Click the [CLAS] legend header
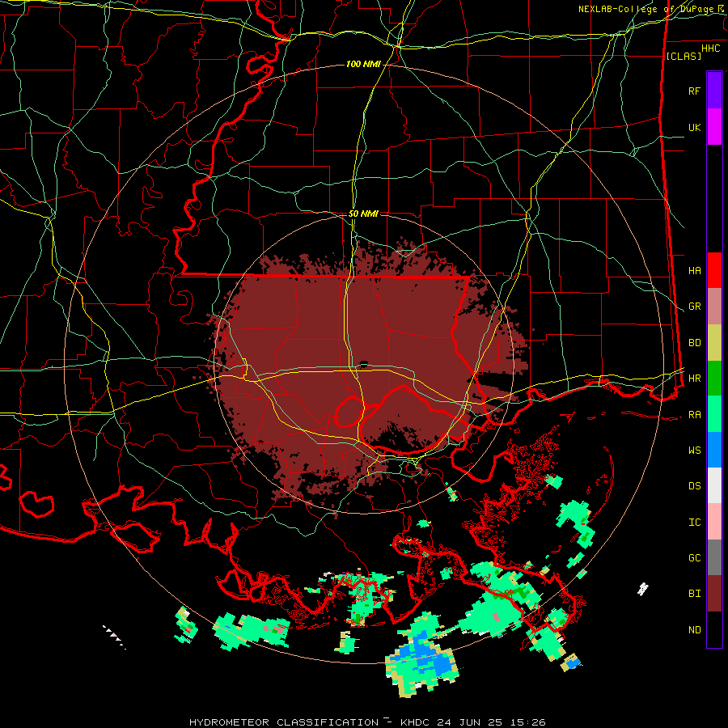 pos(684,56)
